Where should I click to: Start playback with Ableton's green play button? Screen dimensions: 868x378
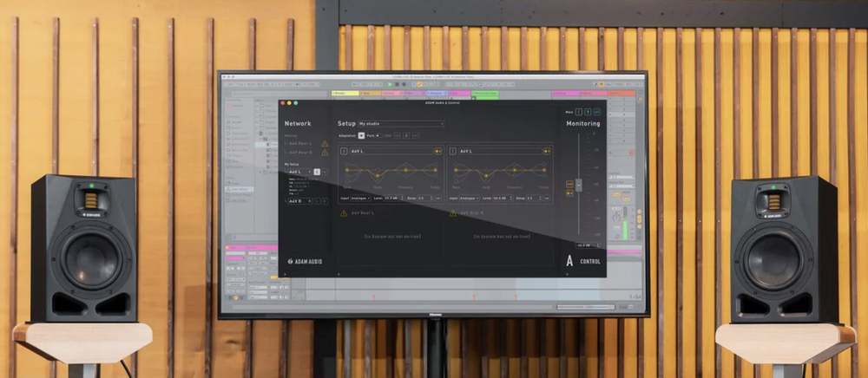point(390,84)
